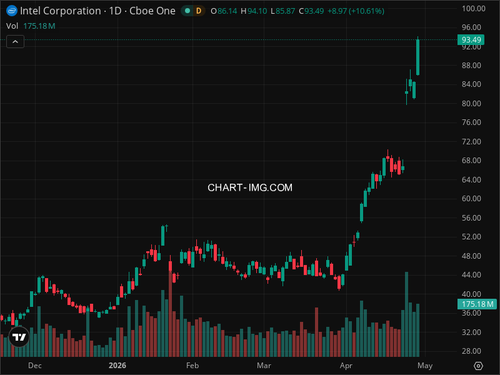
Task: Click the 76.00 price axis label
Action: coord(471,122)
